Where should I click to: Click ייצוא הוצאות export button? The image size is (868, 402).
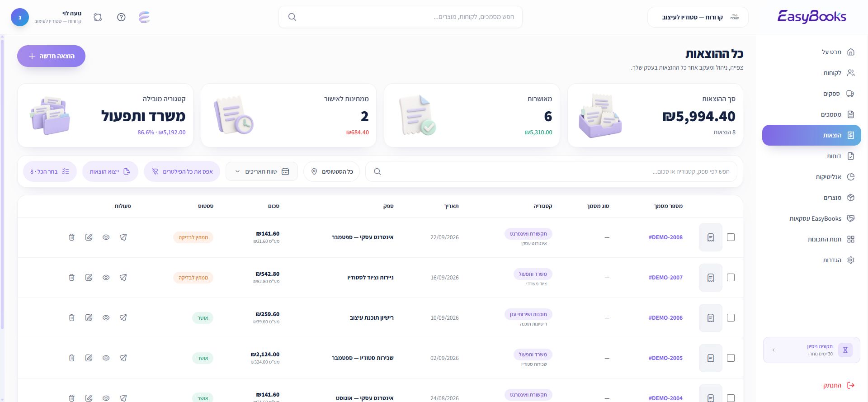tap(110, 172)
